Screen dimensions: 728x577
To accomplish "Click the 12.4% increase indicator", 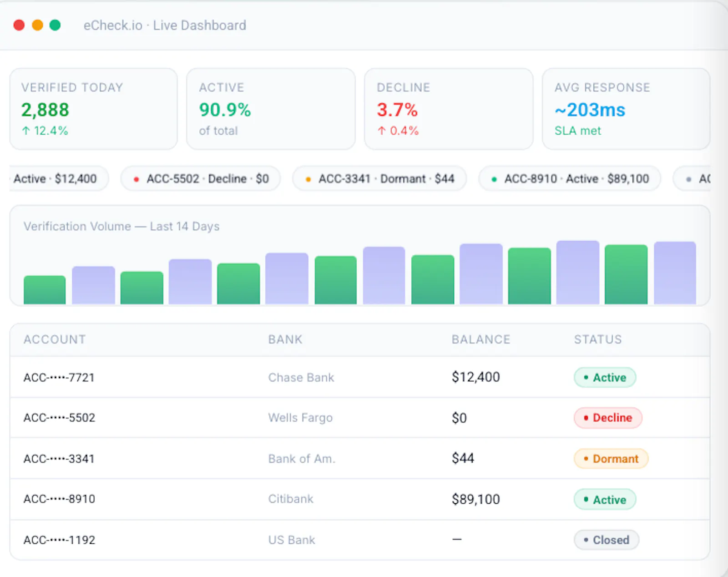I will pyautogui.click(x=45, y=131).
